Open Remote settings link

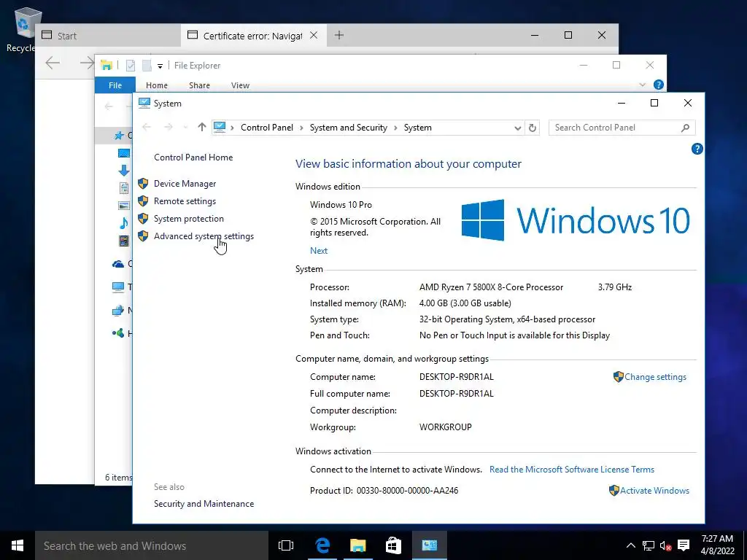click(x=185, y=201)
